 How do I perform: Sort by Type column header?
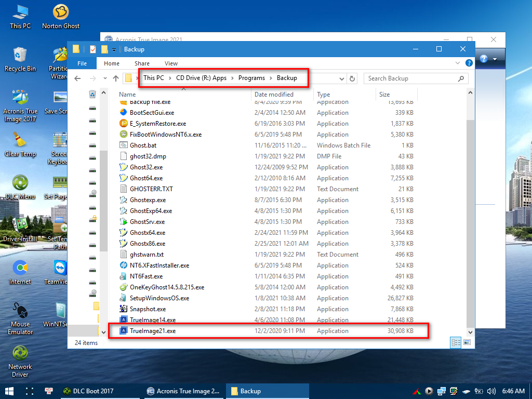pyautogui.click(x=345, y=95)
